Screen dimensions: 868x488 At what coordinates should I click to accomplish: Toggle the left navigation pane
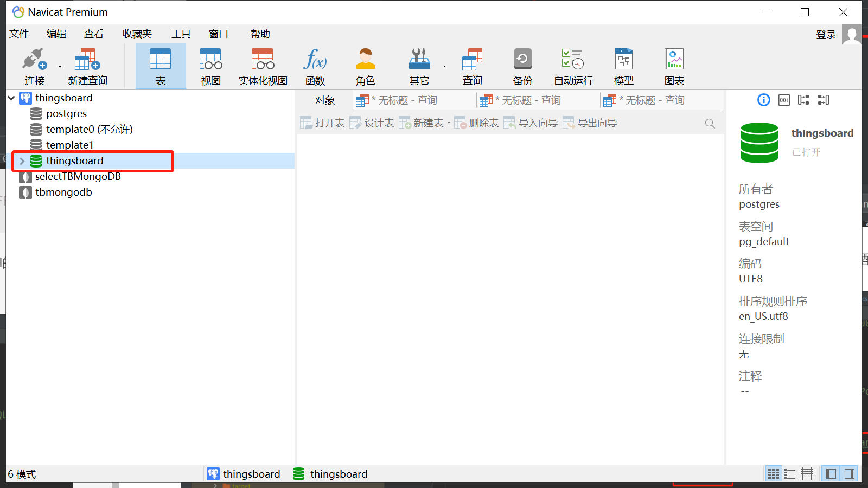click(x=831, y=474)
